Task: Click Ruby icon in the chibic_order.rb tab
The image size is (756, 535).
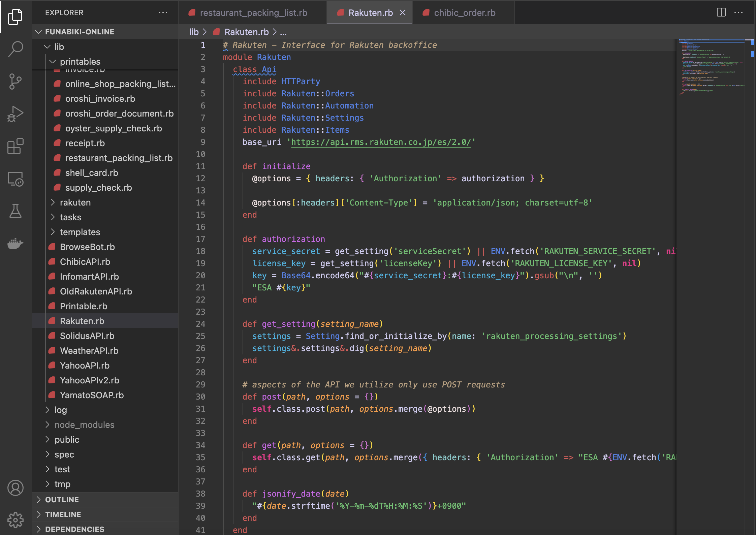Action: (x=426, y=13)
